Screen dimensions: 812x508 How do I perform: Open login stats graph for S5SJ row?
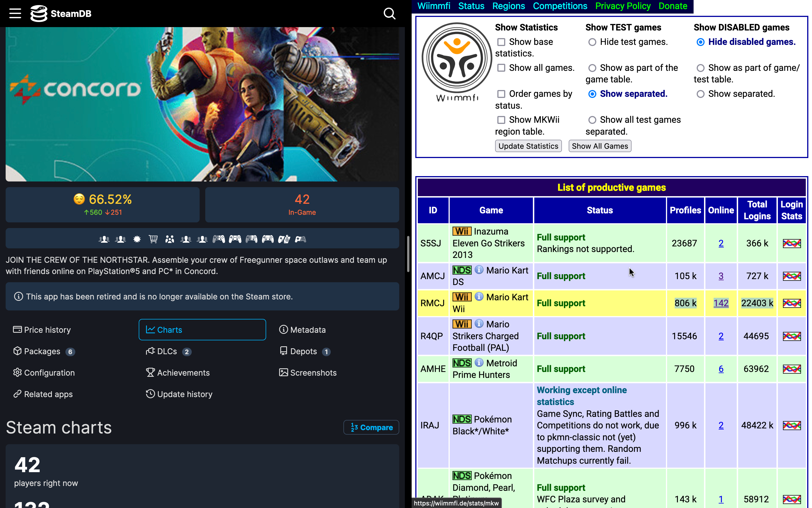point(791,243)
